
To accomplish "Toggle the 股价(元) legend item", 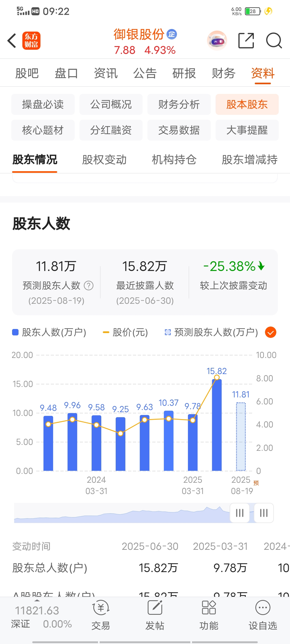I will [125, 332].
